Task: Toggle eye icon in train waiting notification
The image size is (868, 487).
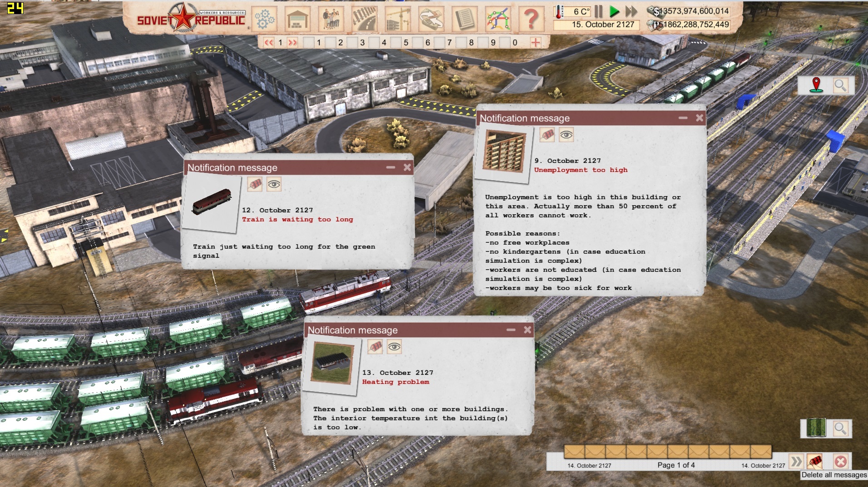Action: tap(274, 184)
